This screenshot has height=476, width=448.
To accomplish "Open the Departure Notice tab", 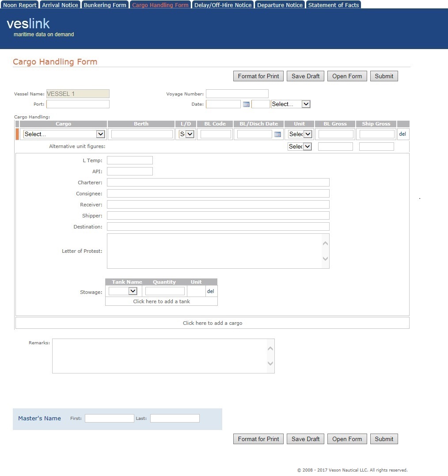I will pyautogui.click(x=280, y=4).
